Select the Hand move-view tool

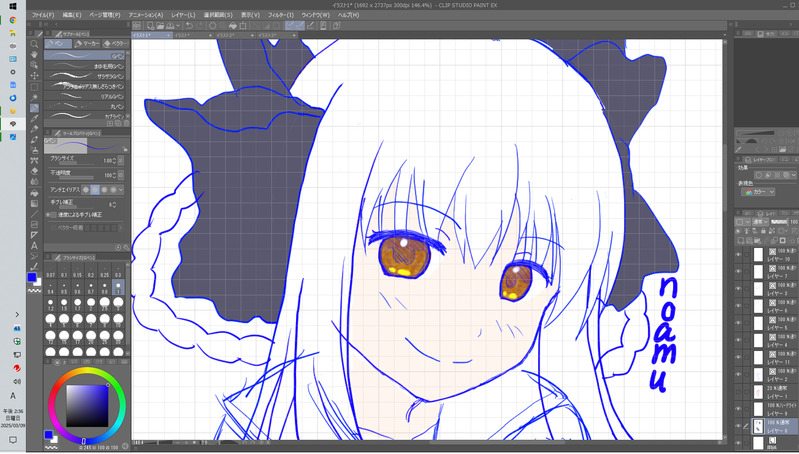point(34,55)
